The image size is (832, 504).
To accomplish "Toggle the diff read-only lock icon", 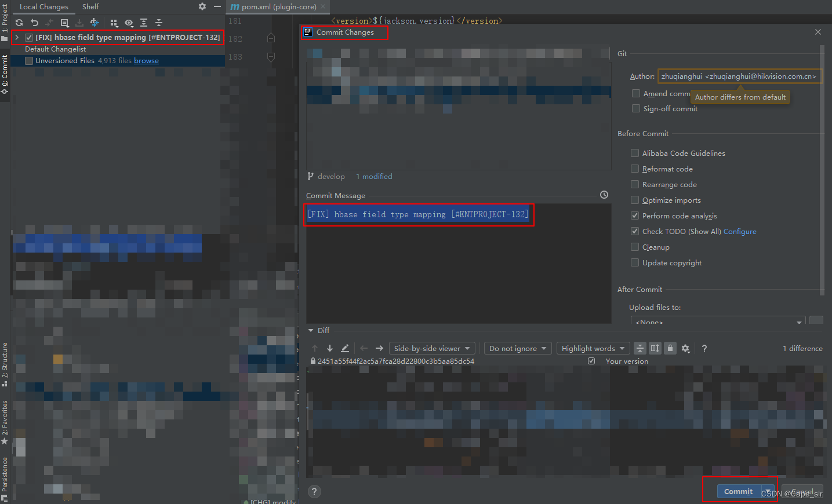I will click(x=670, y=348).
